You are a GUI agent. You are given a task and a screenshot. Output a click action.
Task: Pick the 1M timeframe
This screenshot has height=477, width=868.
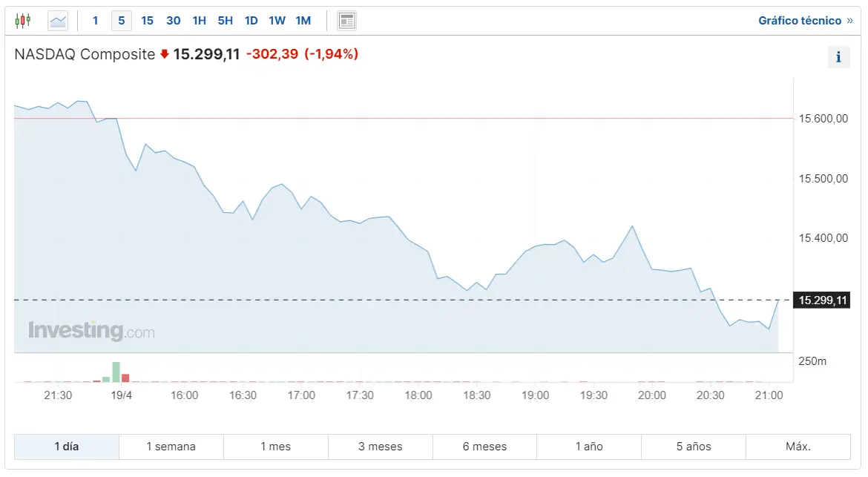pyautogui.click(x=303, y=20)
